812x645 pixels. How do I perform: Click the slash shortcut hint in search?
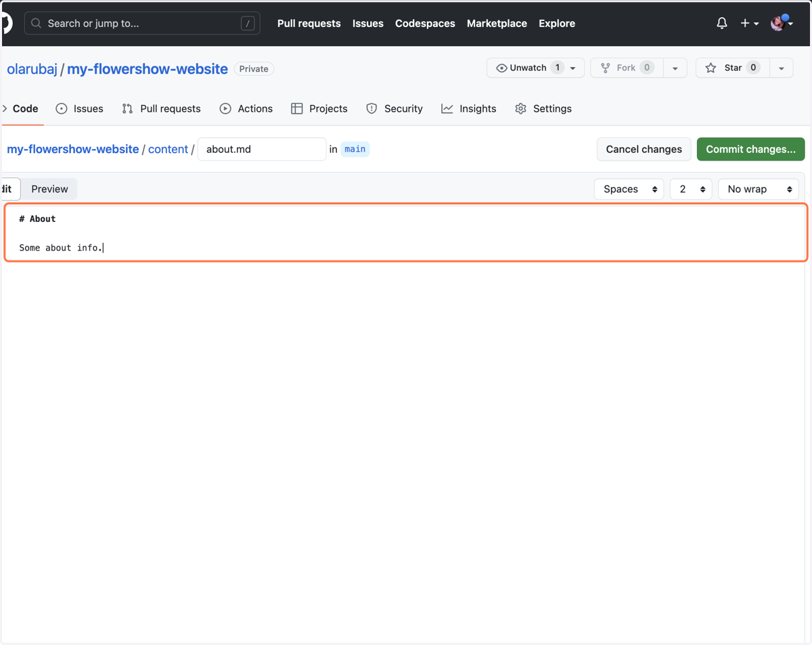pyautogui.click(x=248, y=23)
